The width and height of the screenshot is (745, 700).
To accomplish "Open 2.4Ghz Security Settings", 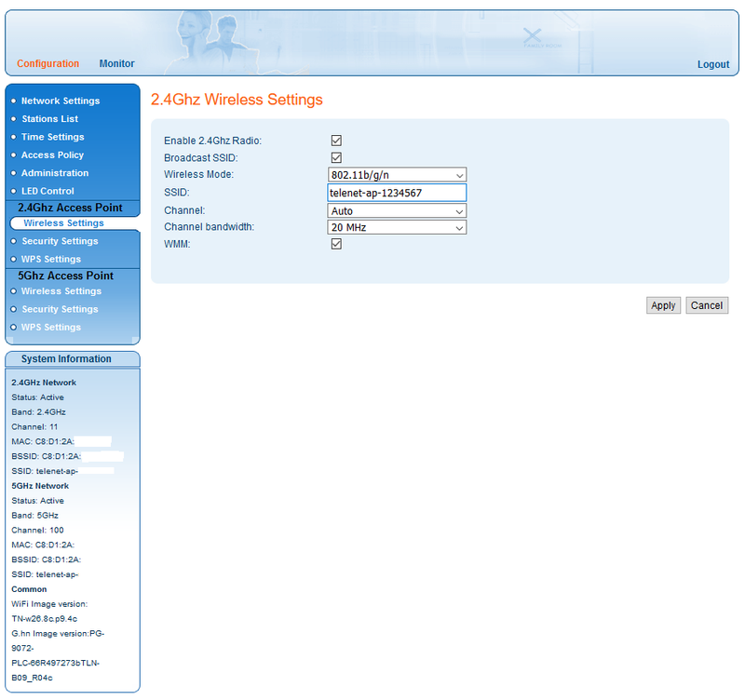I will tap(61, 241).
